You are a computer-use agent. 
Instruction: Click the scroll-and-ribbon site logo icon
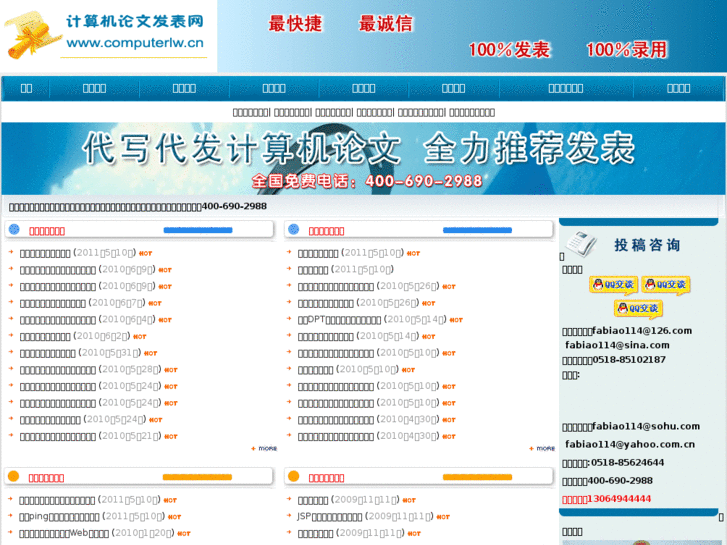click(x=32, y=35)
